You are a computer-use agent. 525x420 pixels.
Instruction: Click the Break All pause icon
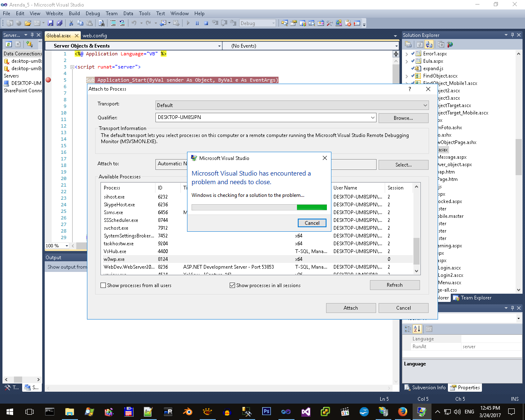[x=197, y=23]
